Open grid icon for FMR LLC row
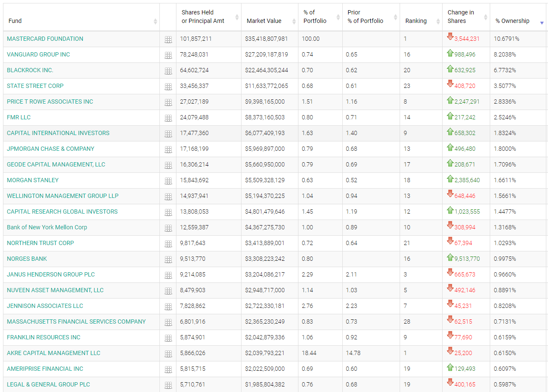 168,118
